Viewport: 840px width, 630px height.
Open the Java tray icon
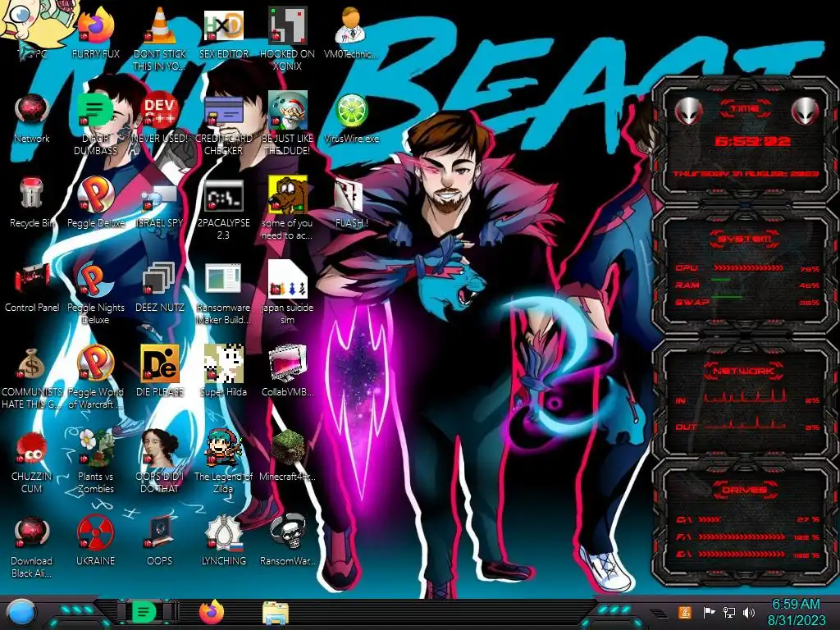tap(685, 612)
